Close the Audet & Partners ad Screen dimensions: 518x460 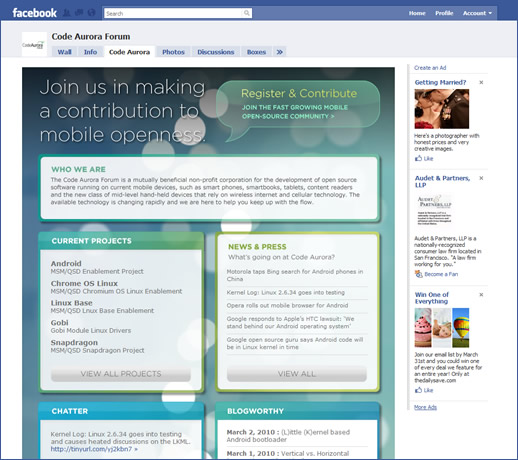point(481,178)
